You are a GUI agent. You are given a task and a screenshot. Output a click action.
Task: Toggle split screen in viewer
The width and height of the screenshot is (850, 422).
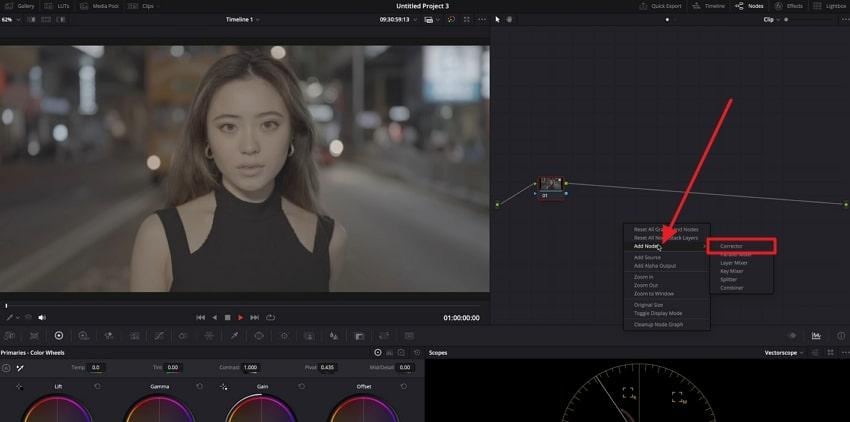(46, 20)
